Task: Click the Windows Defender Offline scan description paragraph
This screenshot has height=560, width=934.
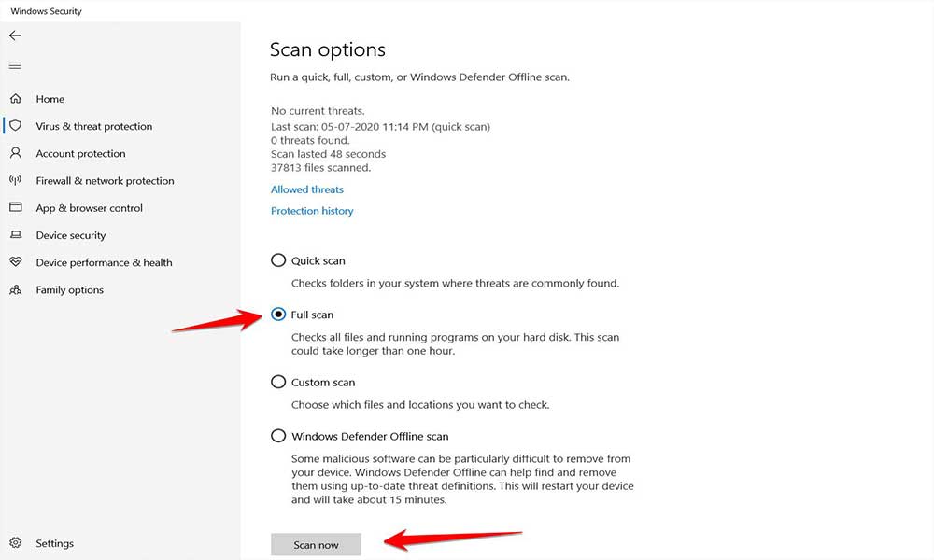Action: [463, 479]
